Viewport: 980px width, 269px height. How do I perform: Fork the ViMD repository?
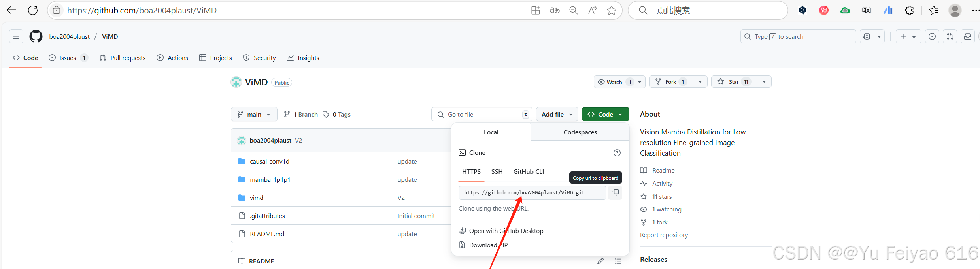pos(671,82)
